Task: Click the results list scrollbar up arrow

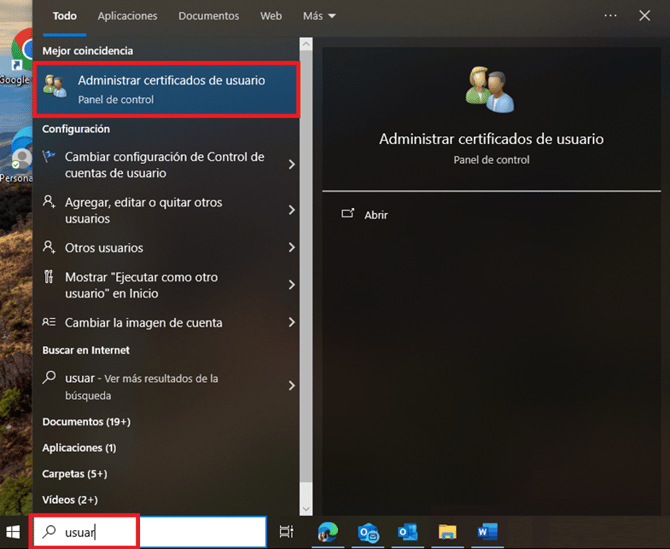Action: [x=306, y=44]
